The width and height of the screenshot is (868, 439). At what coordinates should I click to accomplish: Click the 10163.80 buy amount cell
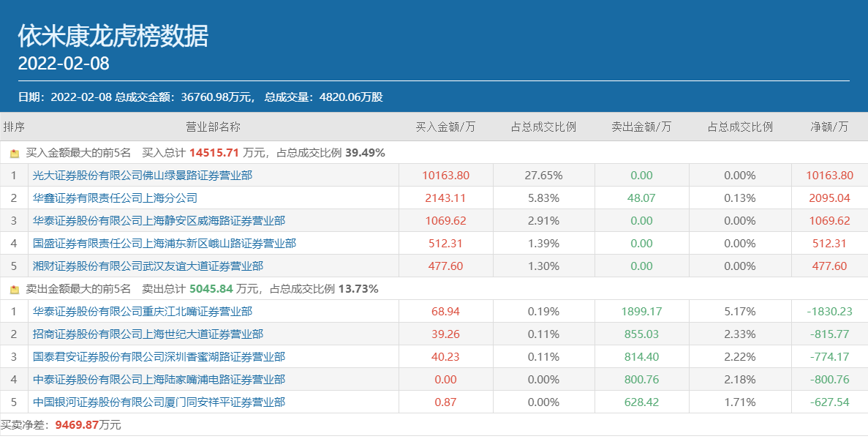pyautogui.click(x=445, y=176)
